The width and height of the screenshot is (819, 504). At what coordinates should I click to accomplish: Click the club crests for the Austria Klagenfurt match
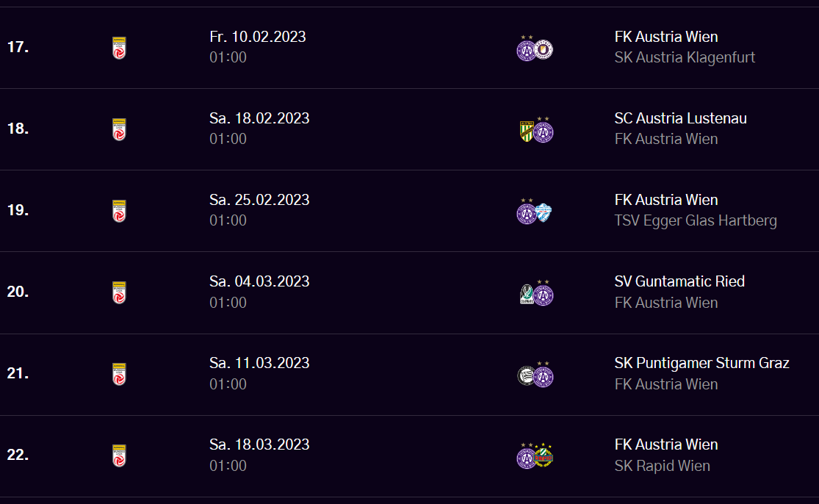pos(535,48)
